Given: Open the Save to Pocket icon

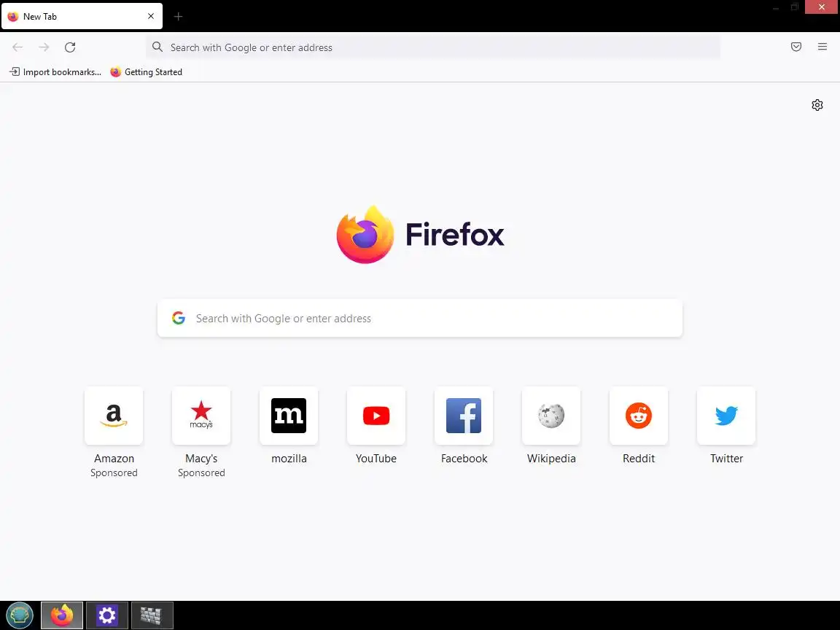Looking at the screenshot, I should (x=796, y=47).
